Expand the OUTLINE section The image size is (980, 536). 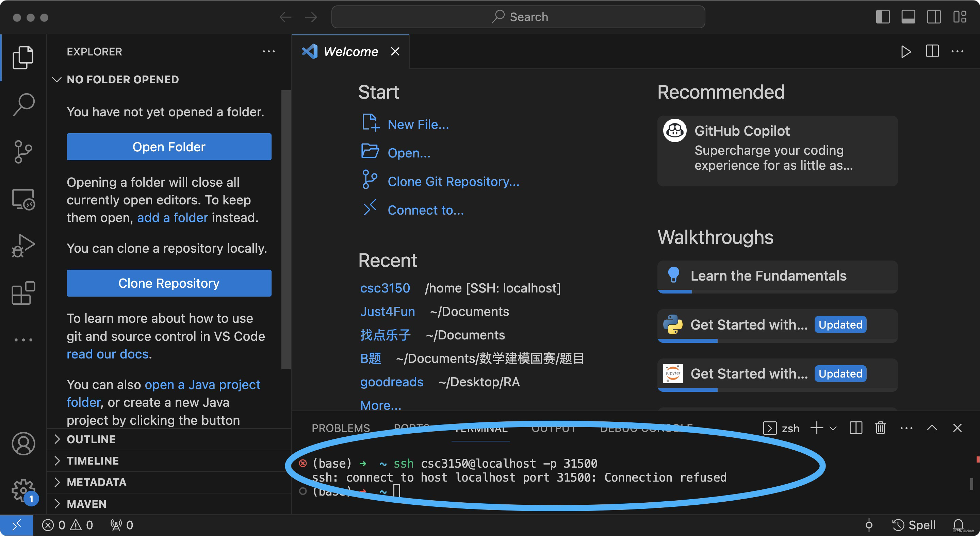pyautogui.click(x=91, y=439)
